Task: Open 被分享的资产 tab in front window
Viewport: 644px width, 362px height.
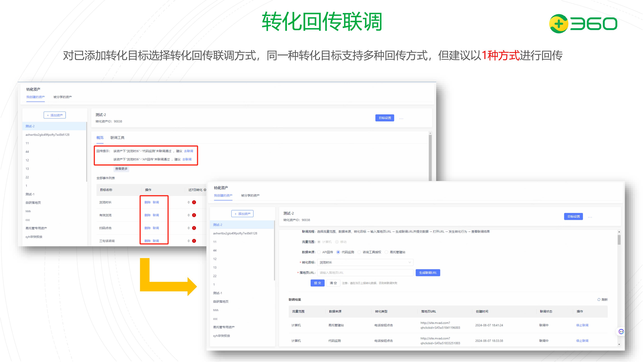Action: click(x=250, y=195)
